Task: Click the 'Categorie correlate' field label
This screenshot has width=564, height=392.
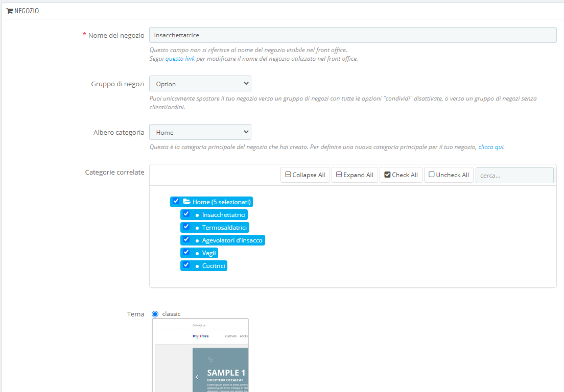Action: click(x=115, y=172)
